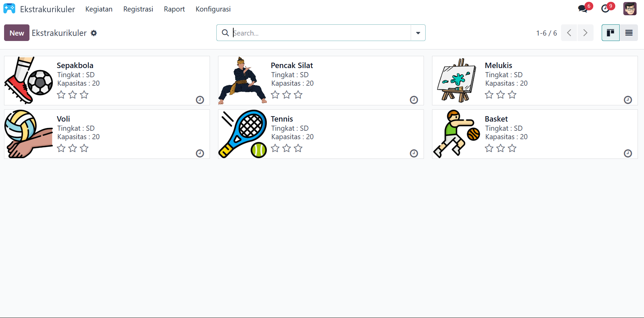Open the Kegiatan menu
Image resolution: width=644 pixels, height=318 pixels.
coord(99,9)
